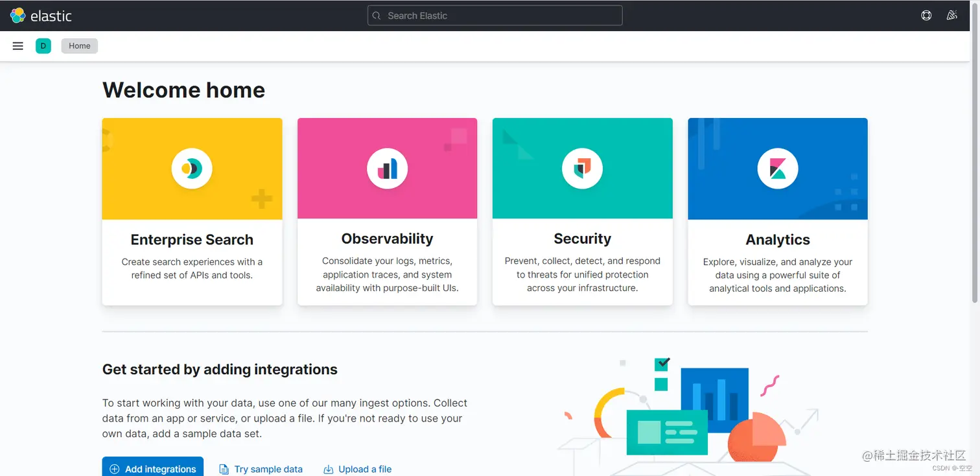This screenshot has height=476, width=980.
Task: Click the yellow Enterprise Search banner
Action: [192, 169]
